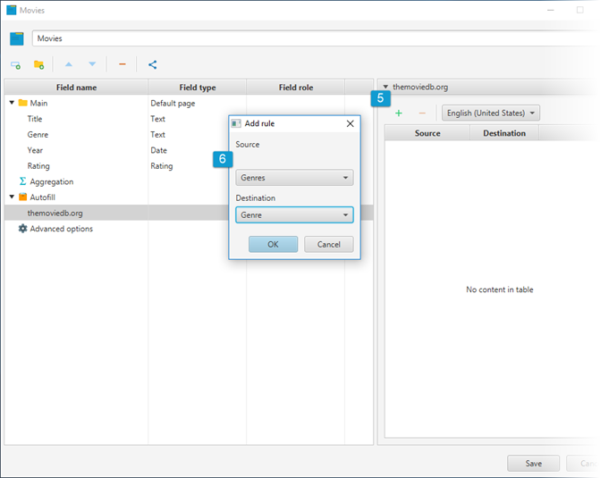Click the Add rule dialog title icon
Viewport: 600px width, 478px height.
pos(236,123)
